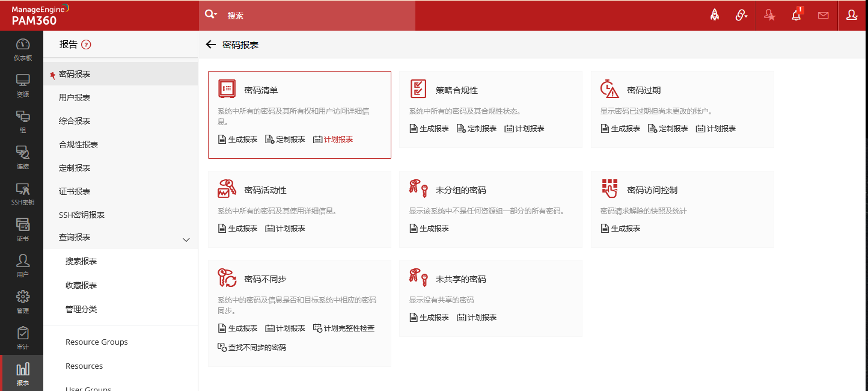Click 定制报表 under 密码清单
868x391 pixels.
coord(286,139)
